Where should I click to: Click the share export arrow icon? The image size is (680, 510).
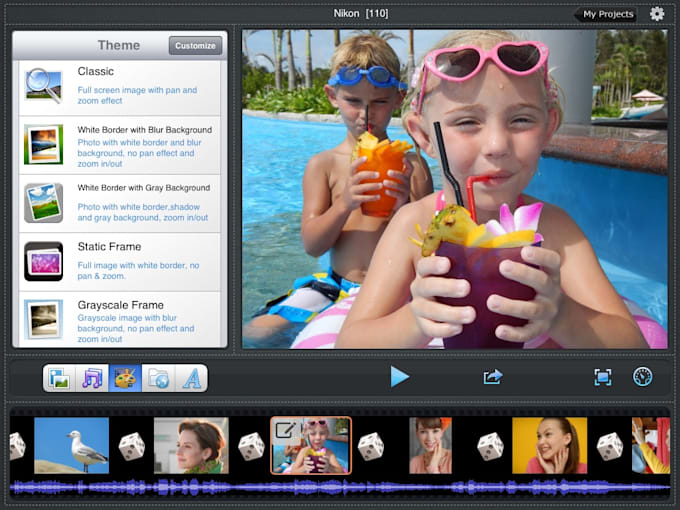[492, 377]
